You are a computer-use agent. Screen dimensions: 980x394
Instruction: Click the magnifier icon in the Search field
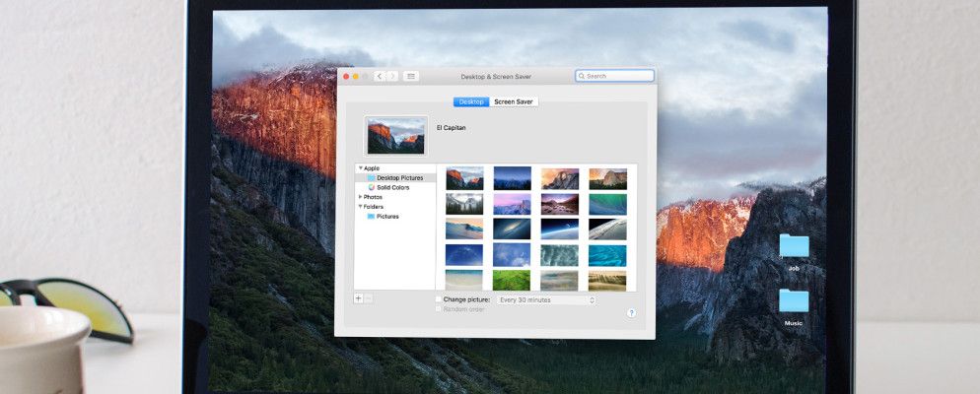[x=582, y=76]
